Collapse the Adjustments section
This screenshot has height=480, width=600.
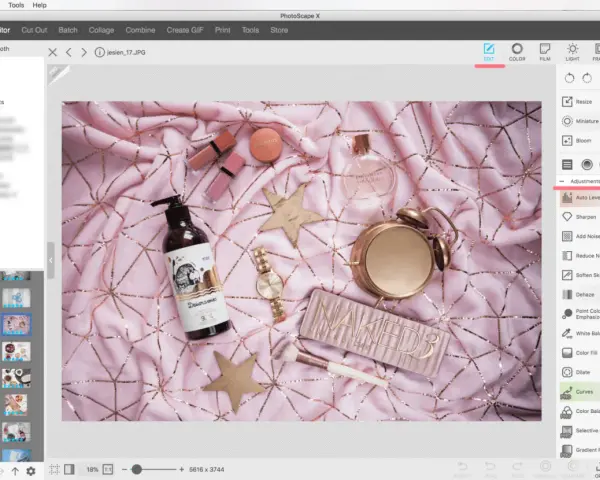[562, 181]
